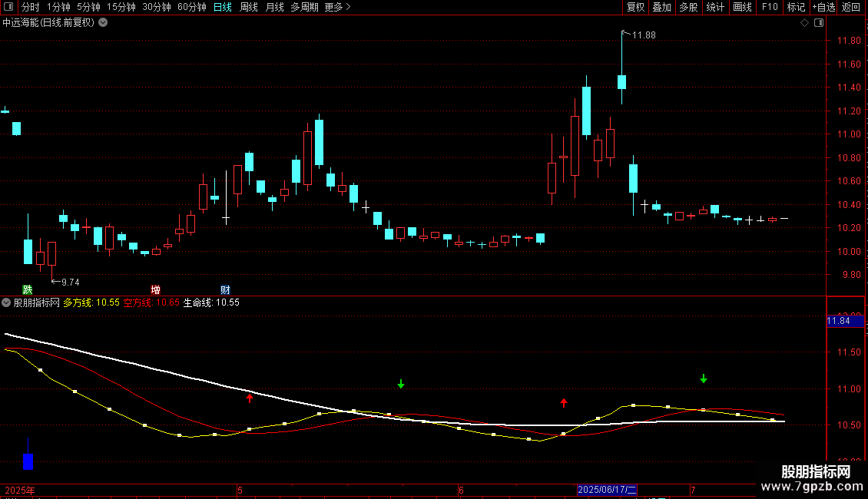
Task: Add stock with +自选 button
Action: point(823,7)
